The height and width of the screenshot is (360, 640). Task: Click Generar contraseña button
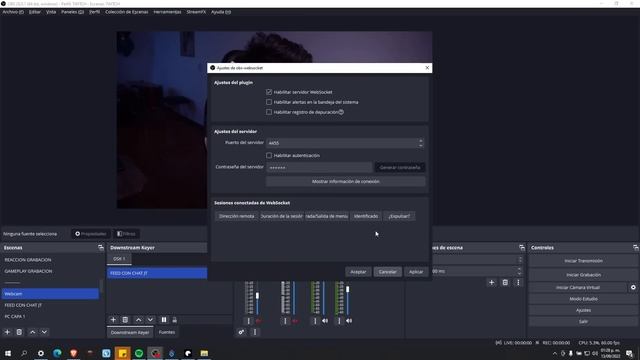click(x=400, y=167)
